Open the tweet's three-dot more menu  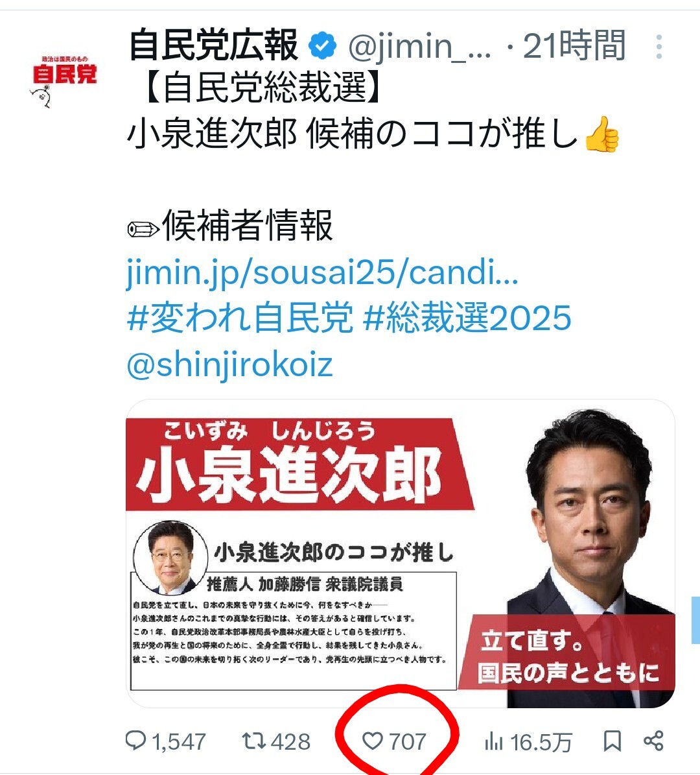(x=659, y=47)
